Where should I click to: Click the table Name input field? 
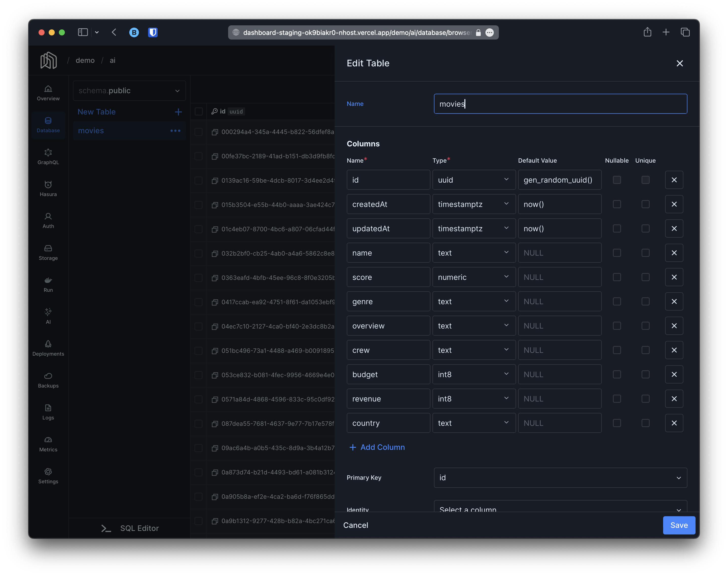pos(560,104)
